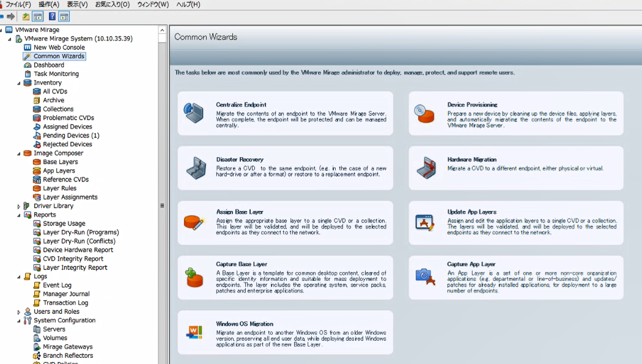Open the 表示(V) menu
The width and height of the screenshot is (642, 364).
pyautogui.click(x=78, y=4)
